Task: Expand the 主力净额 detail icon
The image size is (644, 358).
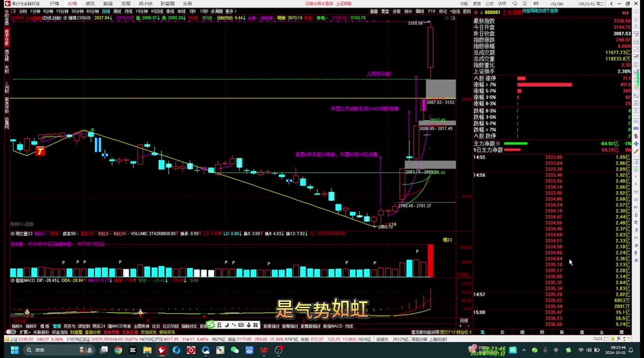Action: pyautogui.click(x=498, y=144)
